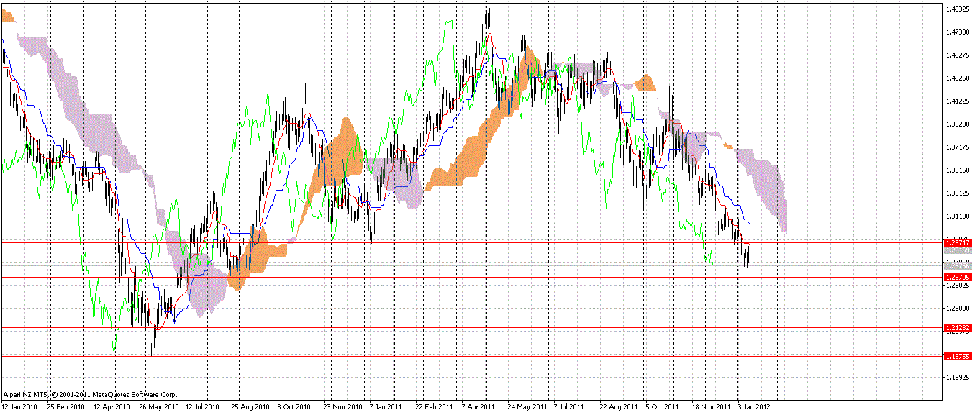Click the red 1.18755 price level label
The height and width of the screenshot is (415, 980).
pyautogui.click(x=958, y=355)
